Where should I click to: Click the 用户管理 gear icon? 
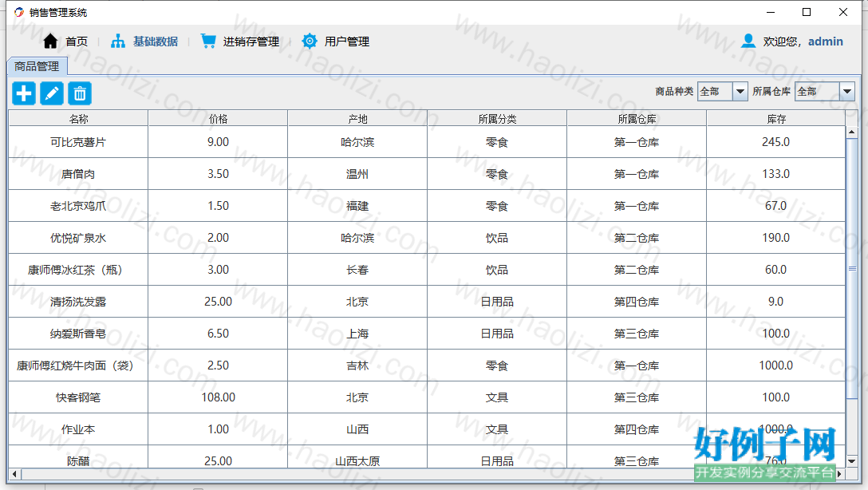pyautogui.click(x=310, y=41)
